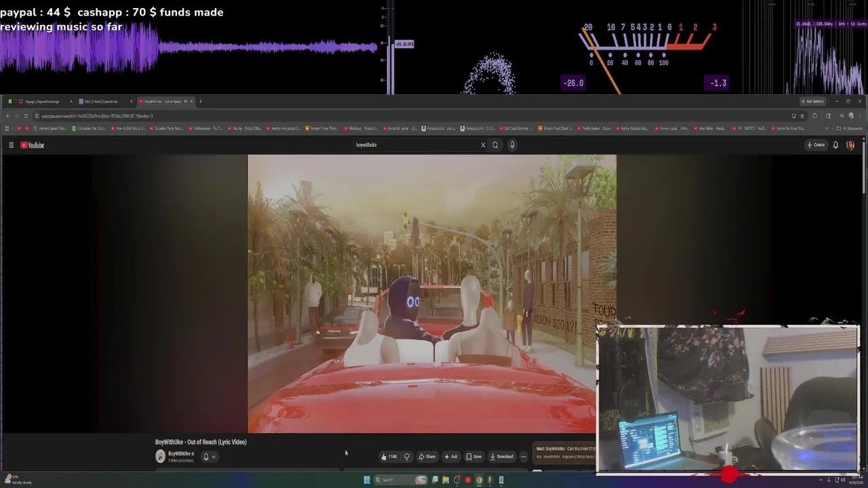Screen dimensions: 868x488
Task: Open Task View on the taskbar
Action: click(435, 480)
